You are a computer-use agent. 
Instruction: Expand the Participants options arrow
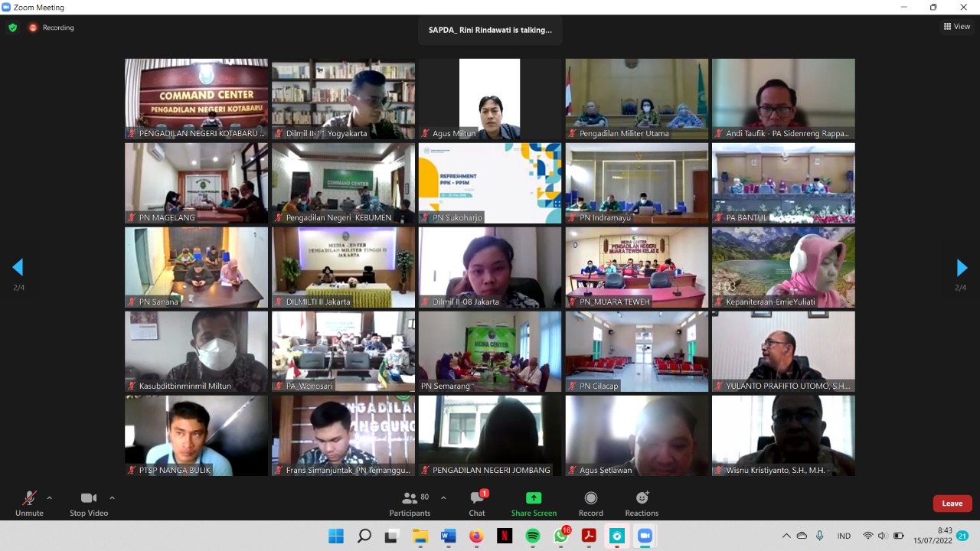pyautogui.click(x=443, y=498)
